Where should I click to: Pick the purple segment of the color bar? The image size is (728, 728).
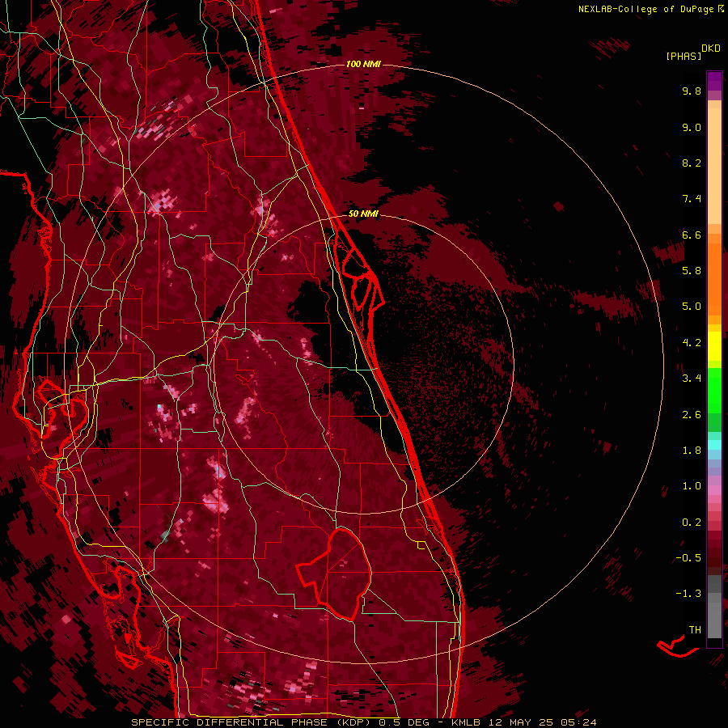[714, 82]
